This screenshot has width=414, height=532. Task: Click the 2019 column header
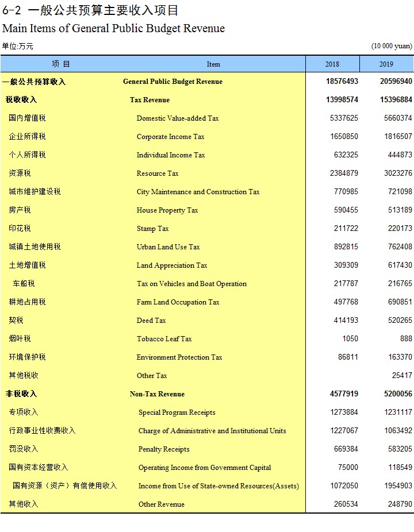386,64
